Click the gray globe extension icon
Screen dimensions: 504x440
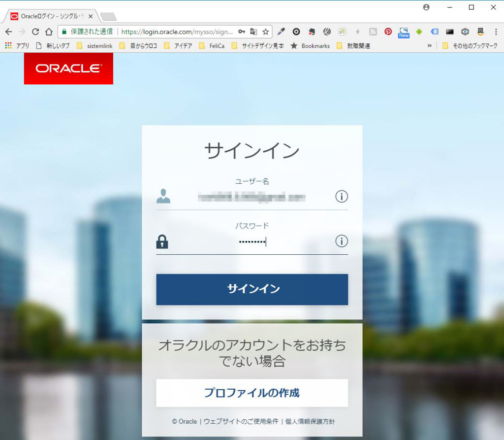coord(327,32)
